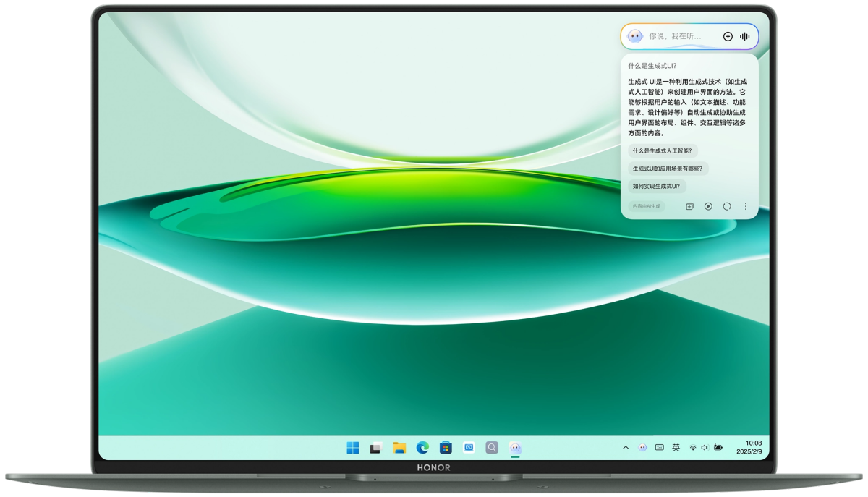Launch Microsoft Edge from the taskbar

click(422, 448)
